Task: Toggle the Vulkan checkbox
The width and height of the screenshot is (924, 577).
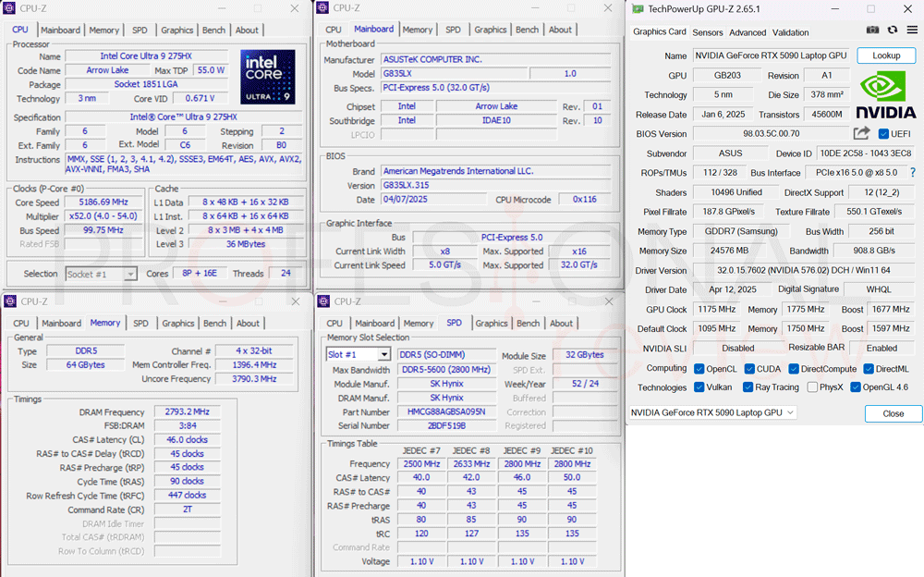Action: [699, 387]
